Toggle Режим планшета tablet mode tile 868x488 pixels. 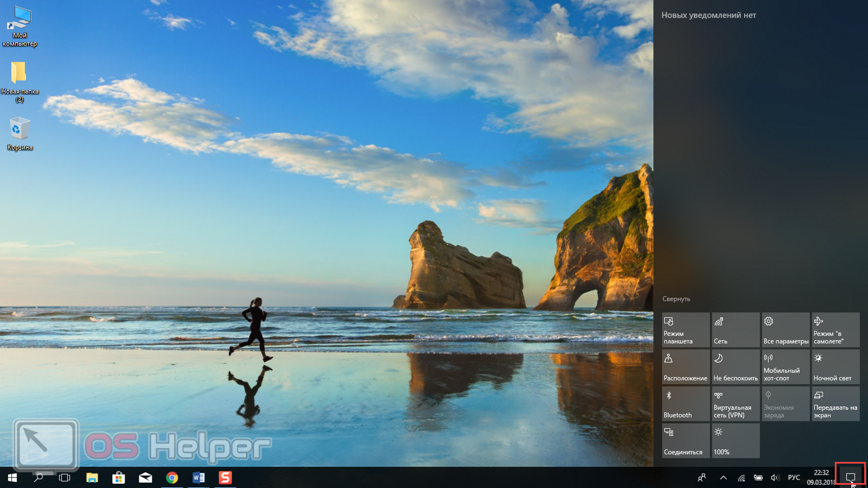(x=685, y=330)
